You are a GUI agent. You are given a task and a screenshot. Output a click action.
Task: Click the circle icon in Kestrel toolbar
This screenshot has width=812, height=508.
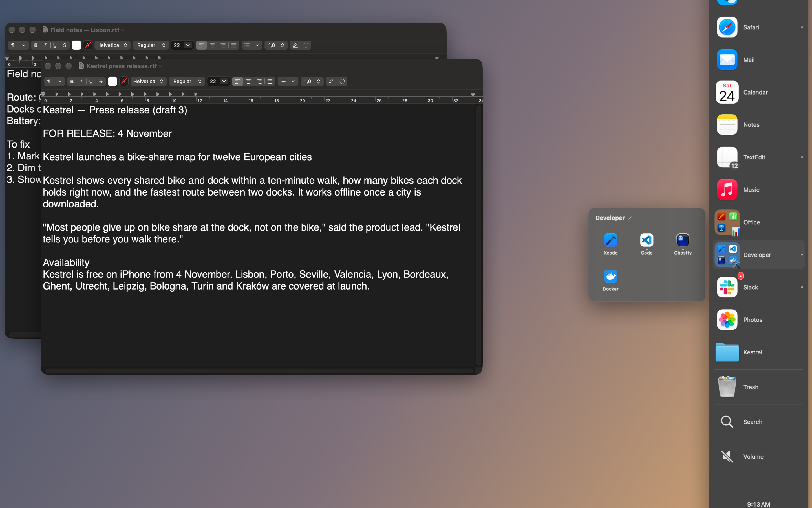[342, 81]
